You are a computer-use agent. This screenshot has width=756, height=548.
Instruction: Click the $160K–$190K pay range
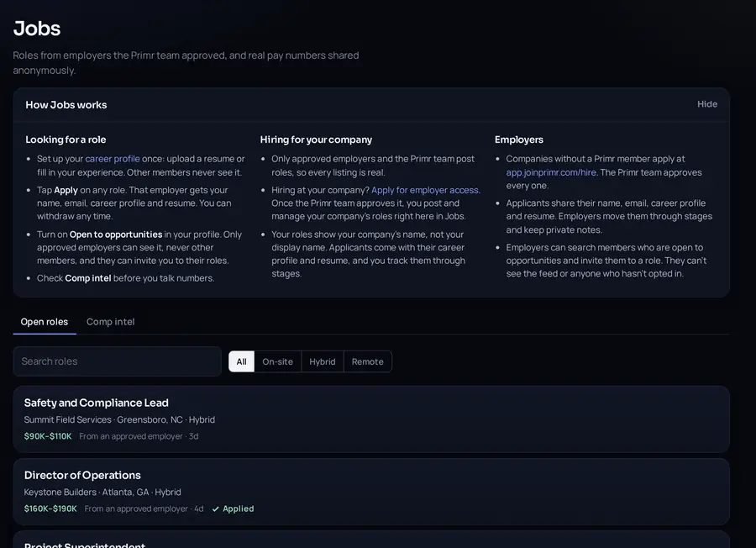(50, 508)
